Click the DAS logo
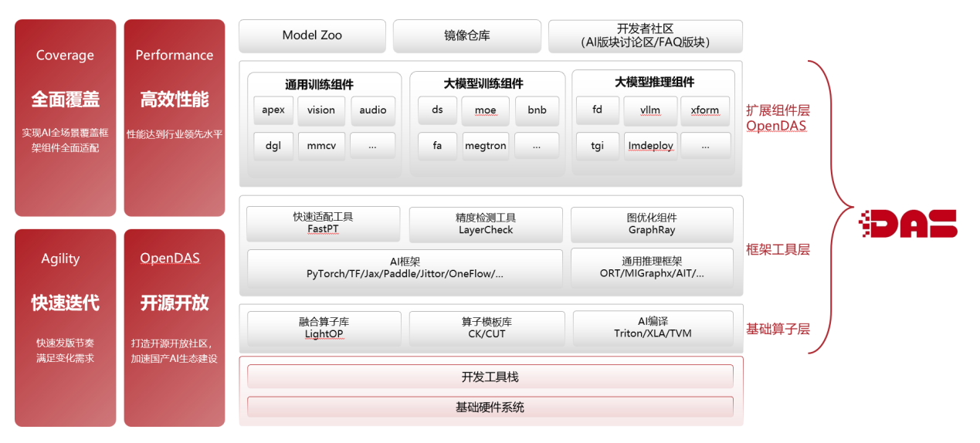 [x=908, y=224]
